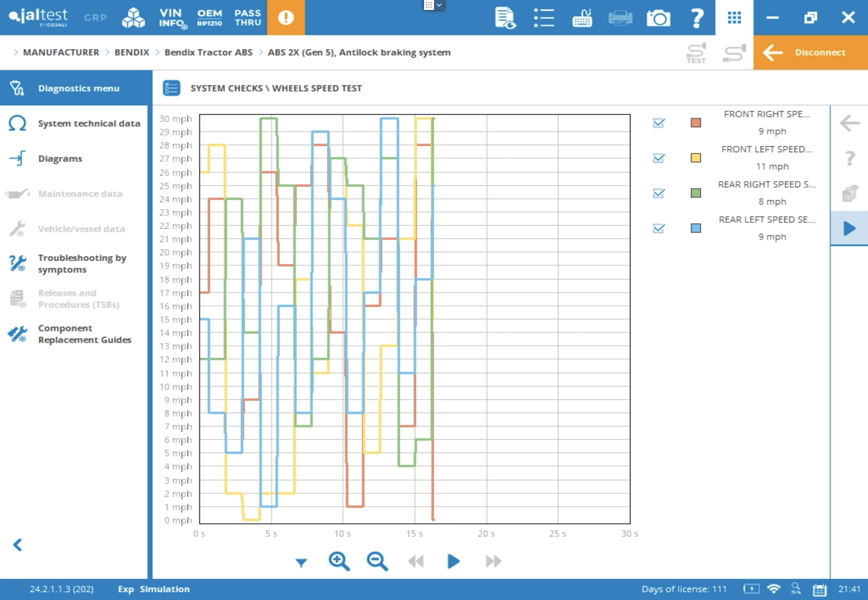Open the OEM RP1210 tool
The width and height of the screenshot is (868, 600).
[x=210, y=18]
